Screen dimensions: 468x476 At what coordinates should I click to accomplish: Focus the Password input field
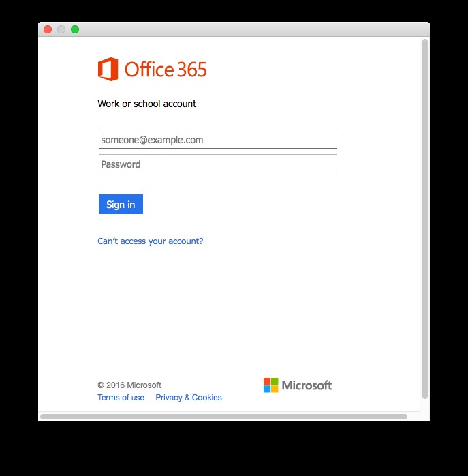coord(218,164)
